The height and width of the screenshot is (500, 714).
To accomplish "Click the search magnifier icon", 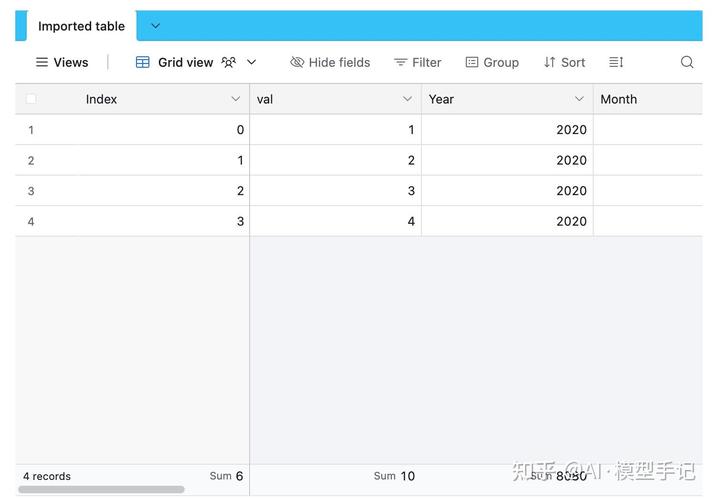I will [686, 62].
